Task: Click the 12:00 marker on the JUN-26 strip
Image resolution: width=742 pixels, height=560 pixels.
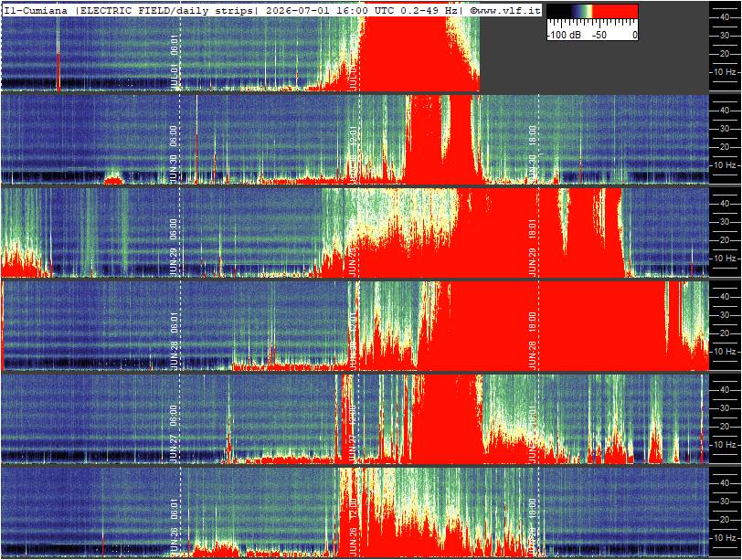Action: pyautogui.click(x=353, y=508)
